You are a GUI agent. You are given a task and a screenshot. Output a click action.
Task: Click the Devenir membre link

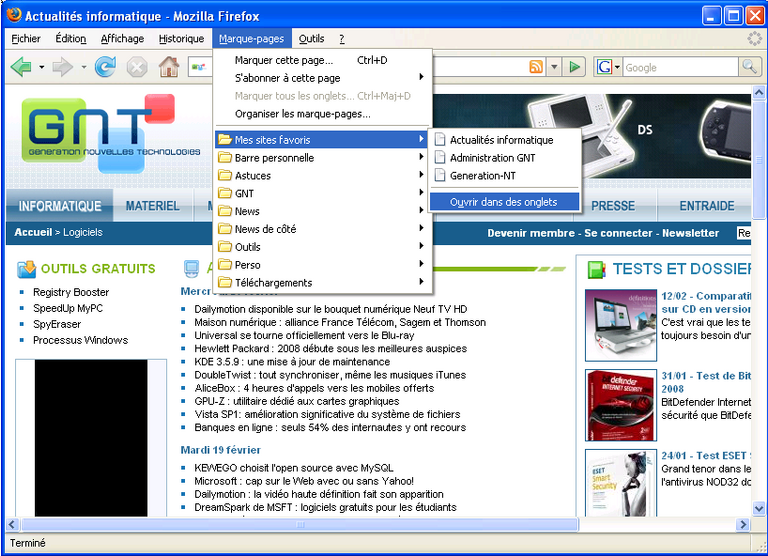tap(531, 233)
